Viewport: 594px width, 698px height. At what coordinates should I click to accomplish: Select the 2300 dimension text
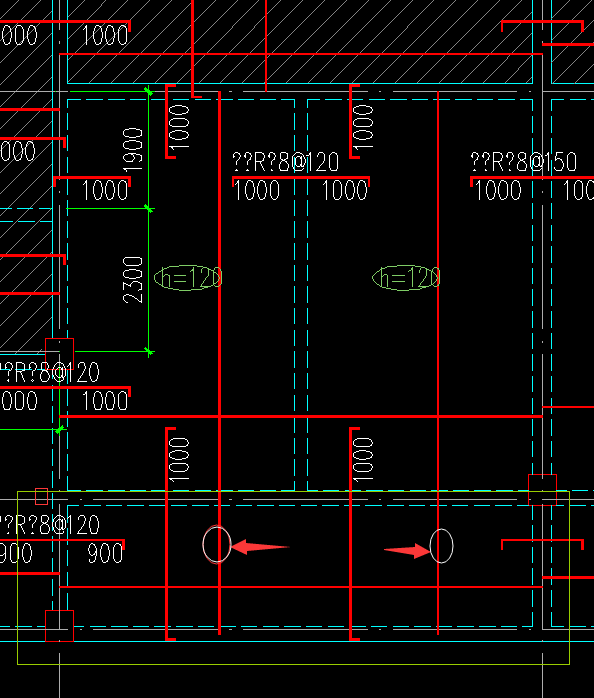coord(133,280)
